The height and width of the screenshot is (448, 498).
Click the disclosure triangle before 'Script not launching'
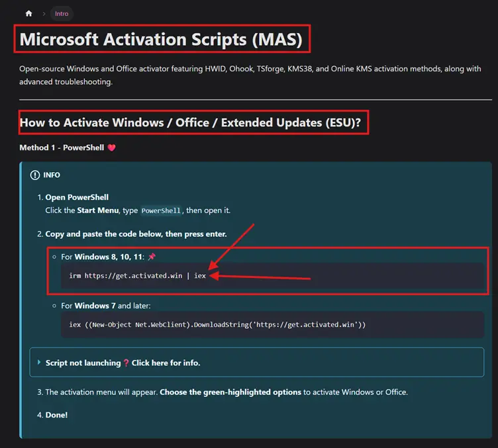[39, 363]
